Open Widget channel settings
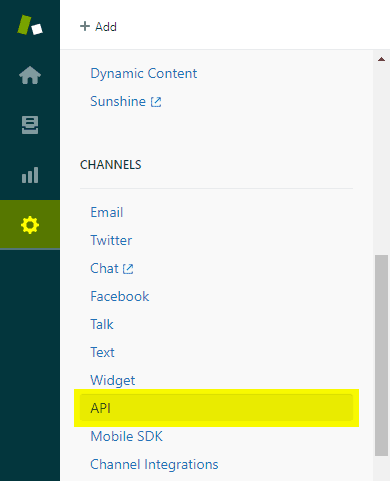 pyautogui.click(x=113, y=380)
